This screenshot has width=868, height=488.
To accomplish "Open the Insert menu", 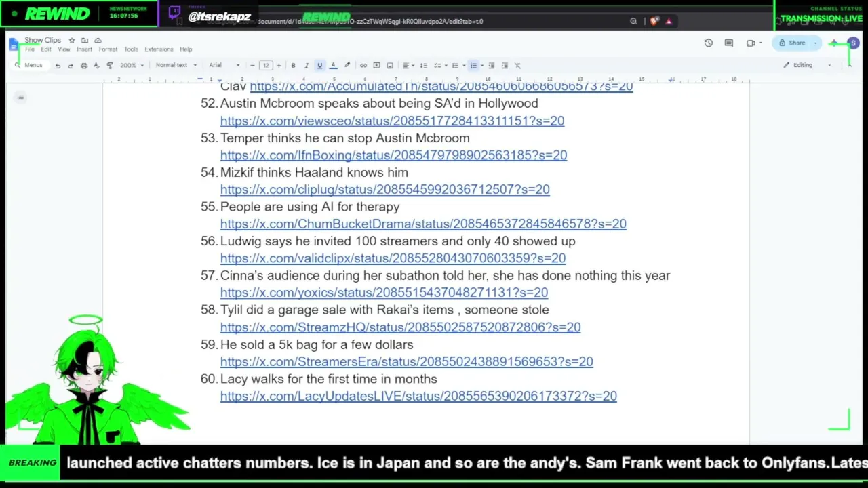I will 84,49.
